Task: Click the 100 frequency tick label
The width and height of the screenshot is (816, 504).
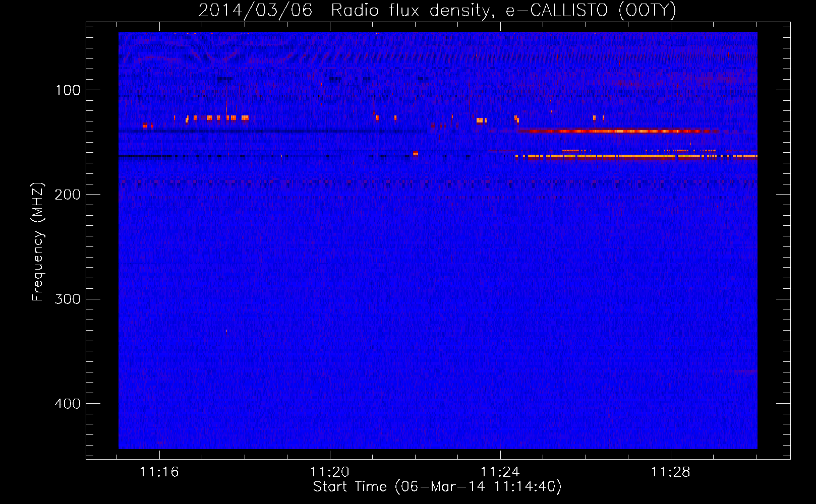Action: point(68,90)
